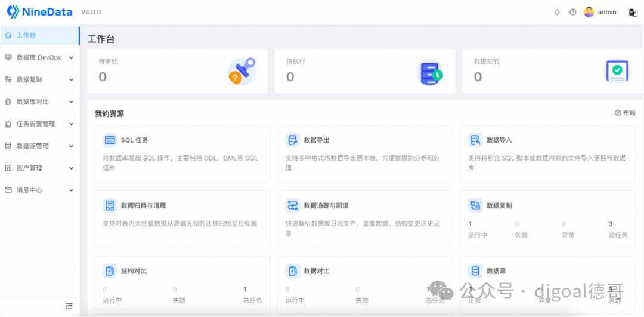
Task: Click the admin username text
Action: (x=607, y=13)
